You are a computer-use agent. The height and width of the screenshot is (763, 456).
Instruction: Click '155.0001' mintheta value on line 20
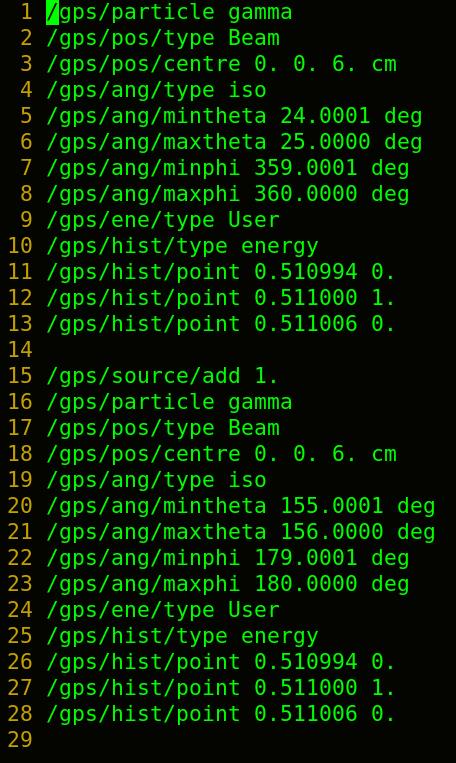pyautogui.click(x=331, y=506)
